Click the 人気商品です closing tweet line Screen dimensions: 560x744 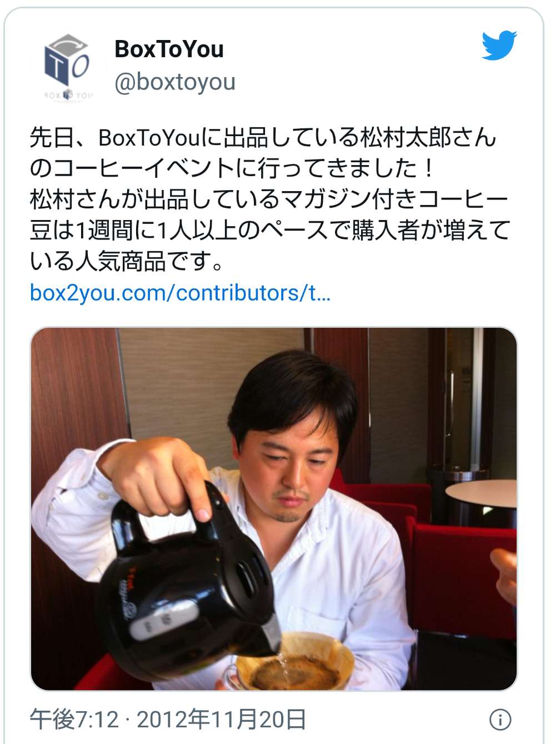tap(127, 261)
